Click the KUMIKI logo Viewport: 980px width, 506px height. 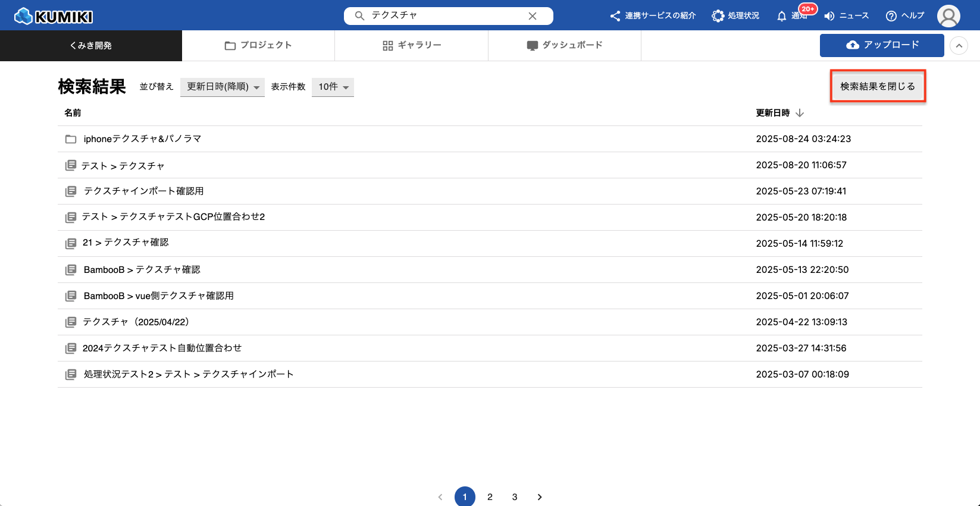tap(54, 16)
